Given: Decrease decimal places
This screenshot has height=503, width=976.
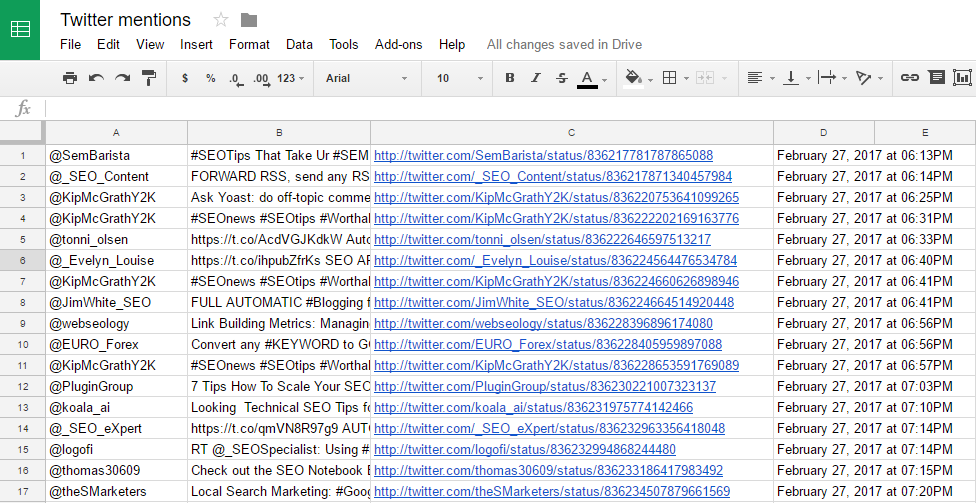Looking at the screenshot, I should [x=236, y=78].
